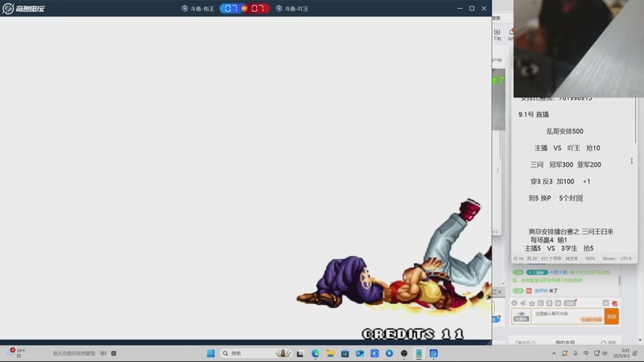Click the game platform logo in the title bar
The image size is (644, 362).
(x=23, y=8)
